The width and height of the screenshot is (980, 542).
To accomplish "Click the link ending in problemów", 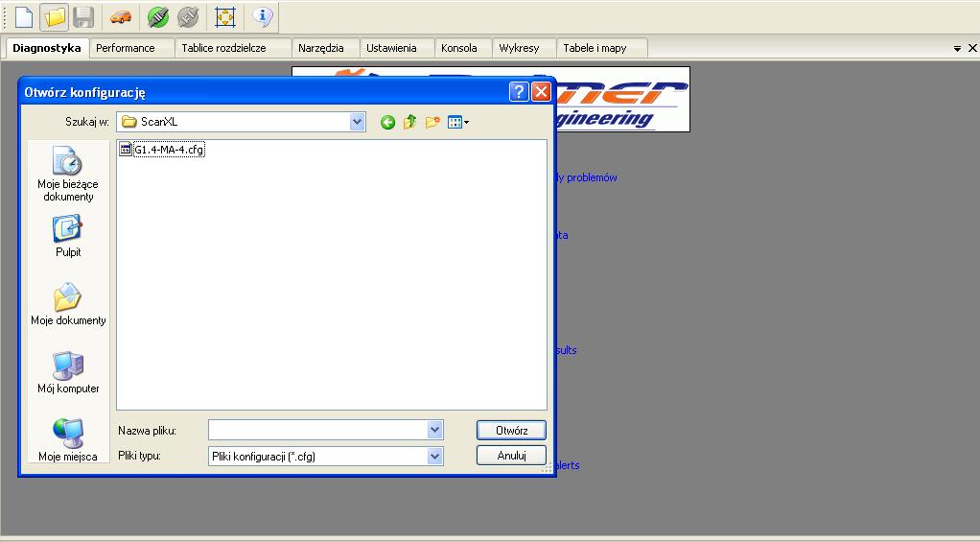I will point(587,177).
